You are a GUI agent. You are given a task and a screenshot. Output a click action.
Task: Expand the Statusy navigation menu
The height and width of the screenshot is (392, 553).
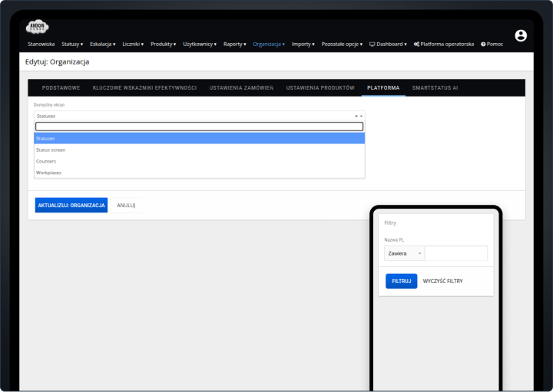point(72,44)
